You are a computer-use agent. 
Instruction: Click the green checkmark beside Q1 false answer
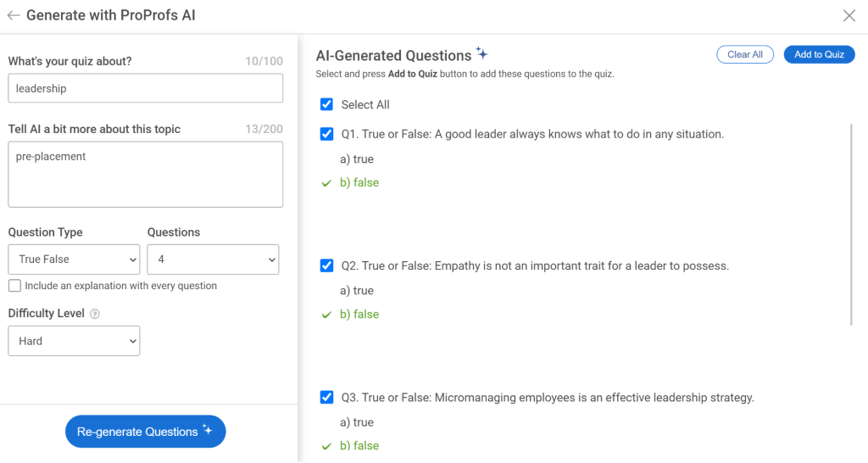tap(326, 183)
